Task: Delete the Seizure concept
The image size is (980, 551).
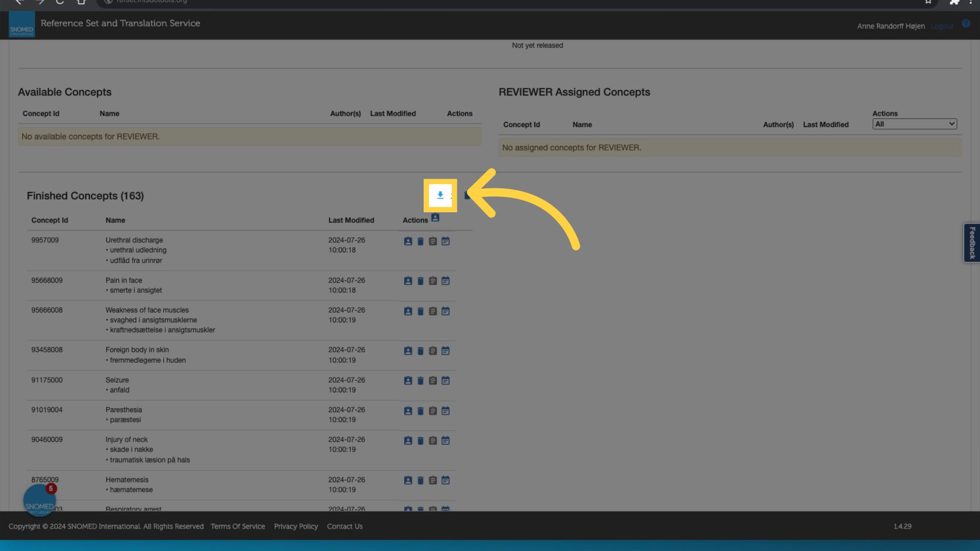Action: click(421, 381)
